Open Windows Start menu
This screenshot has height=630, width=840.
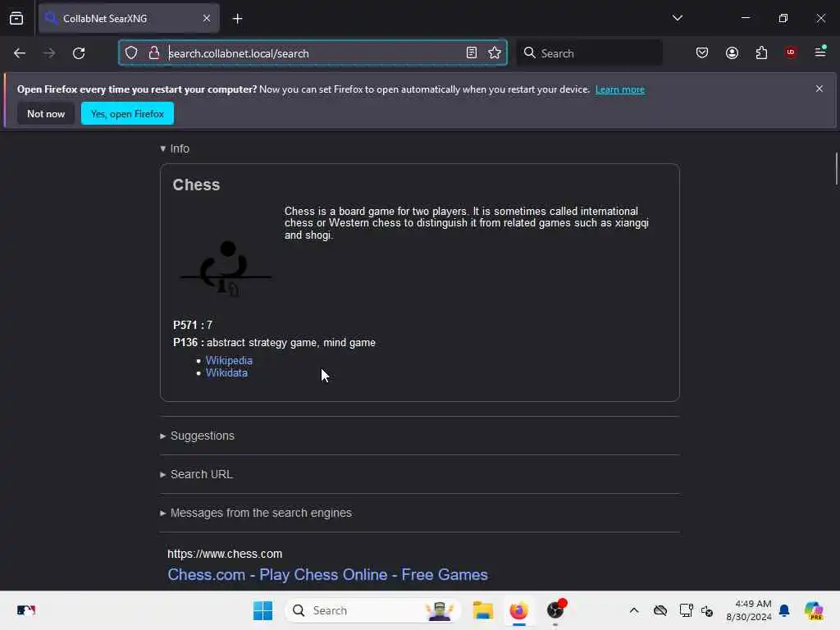(x=262, y=610)
